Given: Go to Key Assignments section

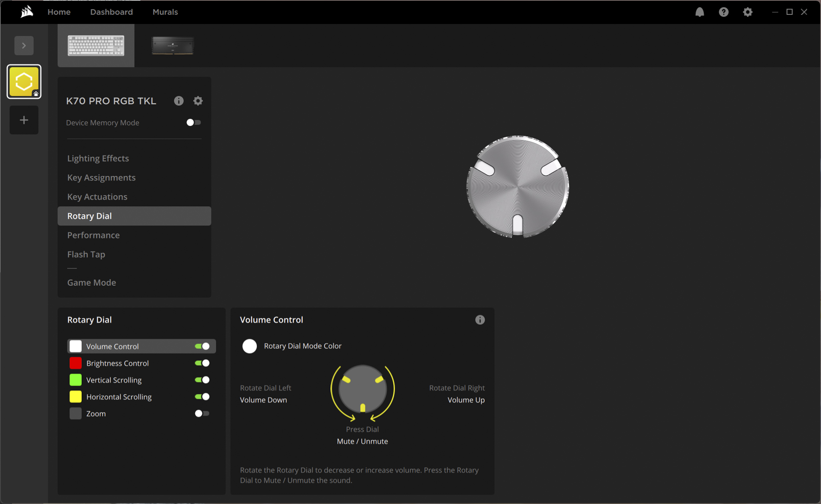Looking at the screenshot, I should [x=101, y=177].
